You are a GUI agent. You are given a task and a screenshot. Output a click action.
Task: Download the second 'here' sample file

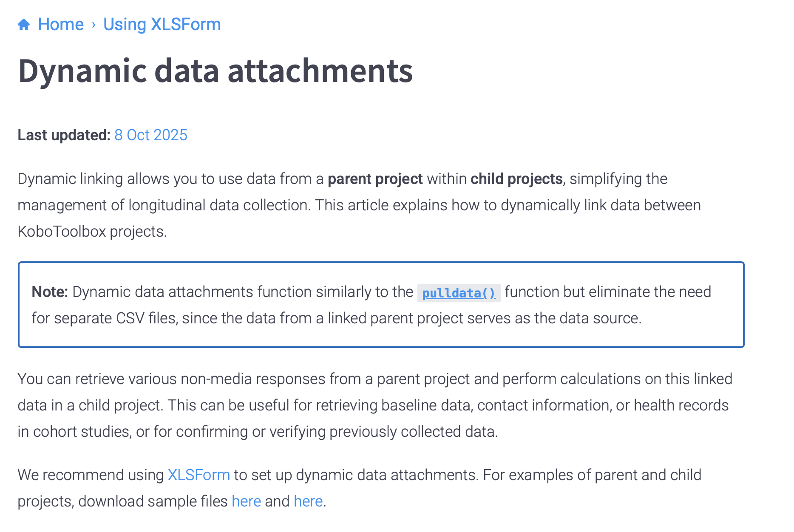[308, 501]
